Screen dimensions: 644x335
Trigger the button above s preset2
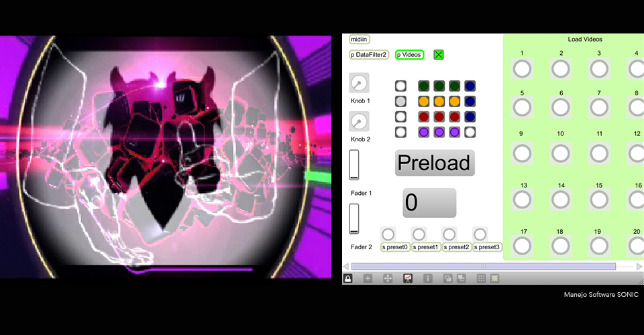pyautogui.click(x=449, y=234)
